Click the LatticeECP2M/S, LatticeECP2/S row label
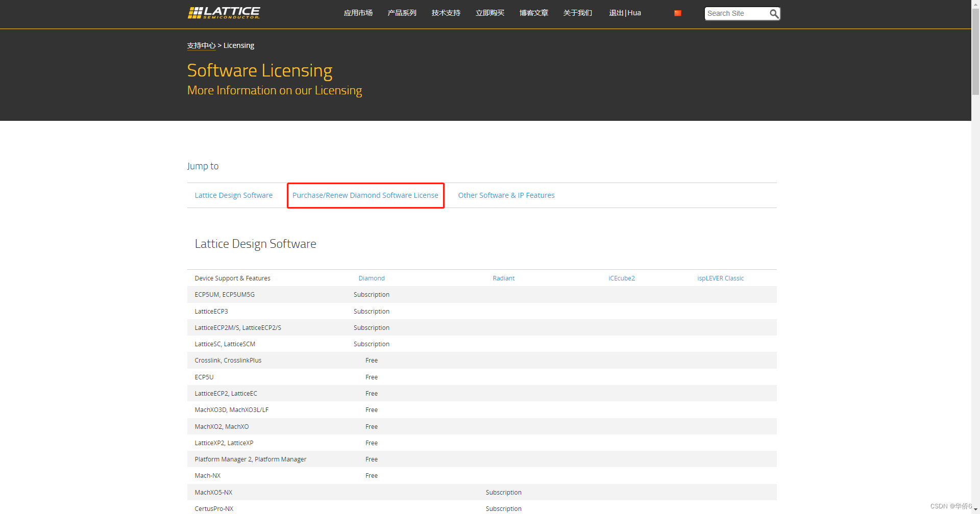Screen dimensions: 980x514 click(238, 328)
